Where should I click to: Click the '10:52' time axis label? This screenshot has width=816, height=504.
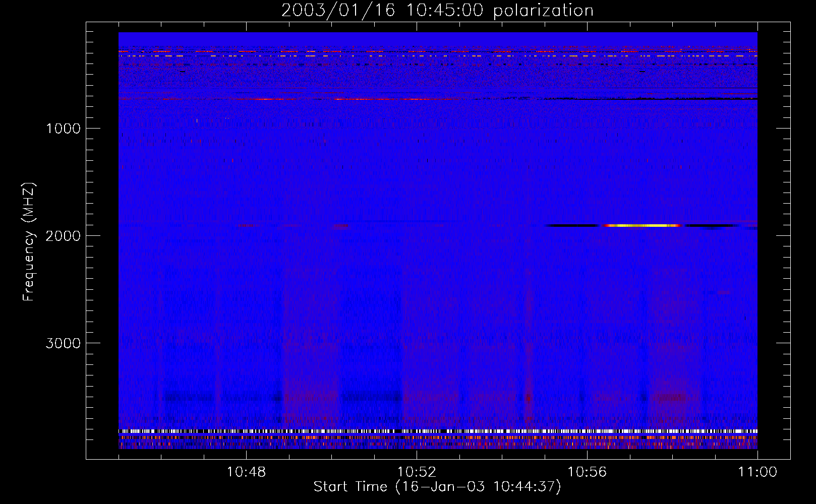click(x=417, y=472)
